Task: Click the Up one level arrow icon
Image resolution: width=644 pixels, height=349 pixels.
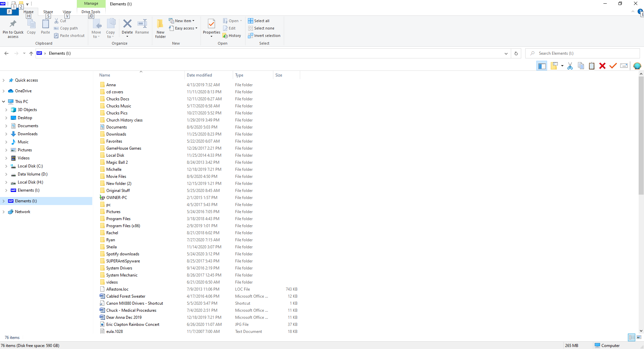Action: [x=31, y=53]
